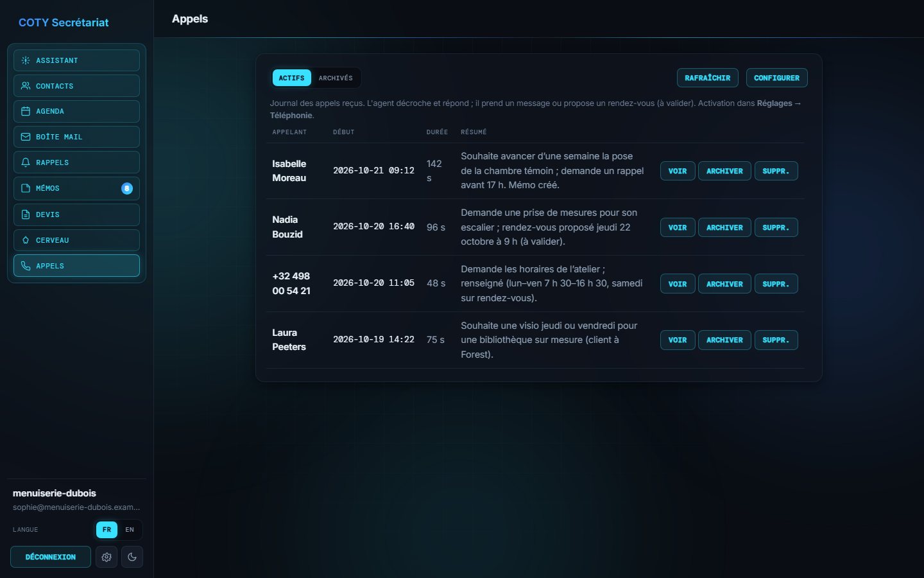Switch language to FR

pos(107,530)
